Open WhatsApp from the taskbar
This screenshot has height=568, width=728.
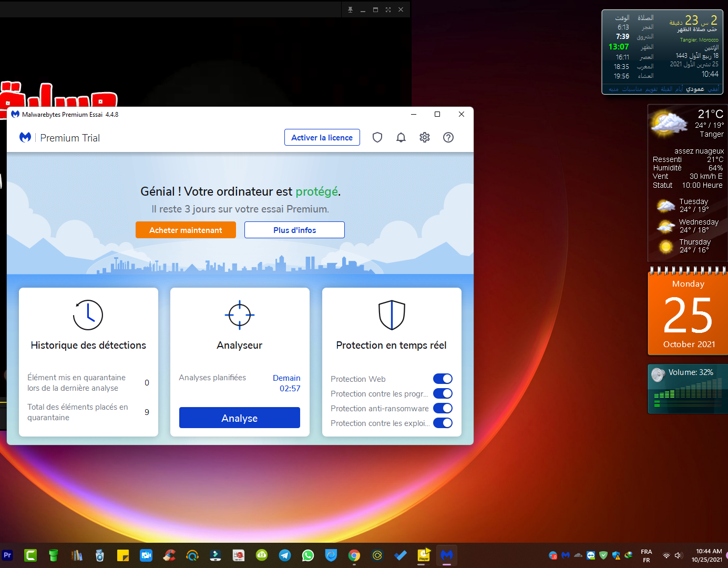coord(308,555)
